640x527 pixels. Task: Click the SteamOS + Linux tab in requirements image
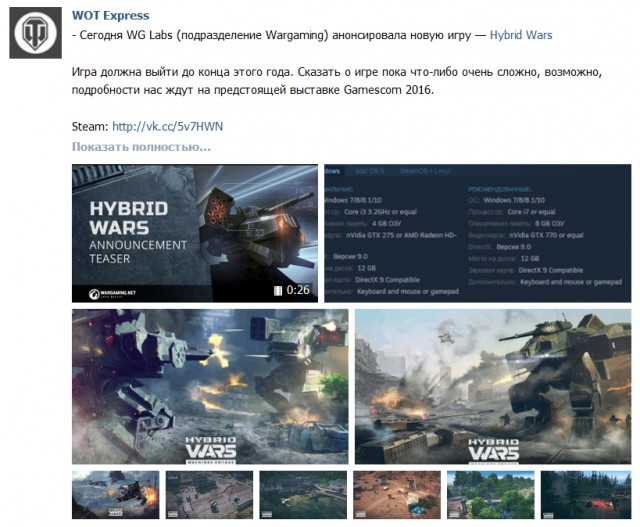[425, 171]
